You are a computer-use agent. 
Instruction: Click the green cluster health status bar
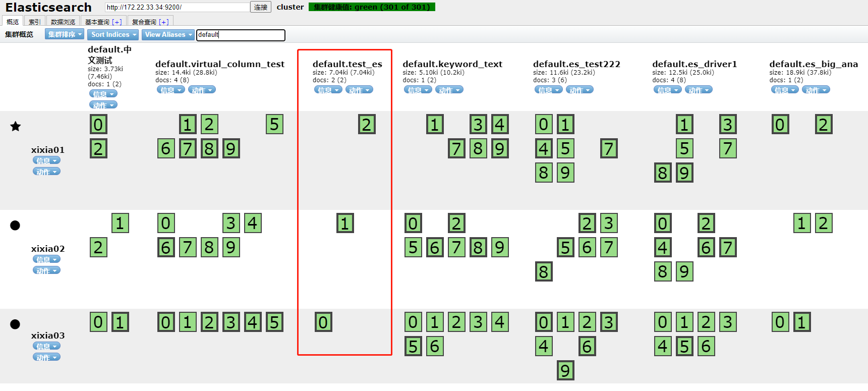pos(372,7)
